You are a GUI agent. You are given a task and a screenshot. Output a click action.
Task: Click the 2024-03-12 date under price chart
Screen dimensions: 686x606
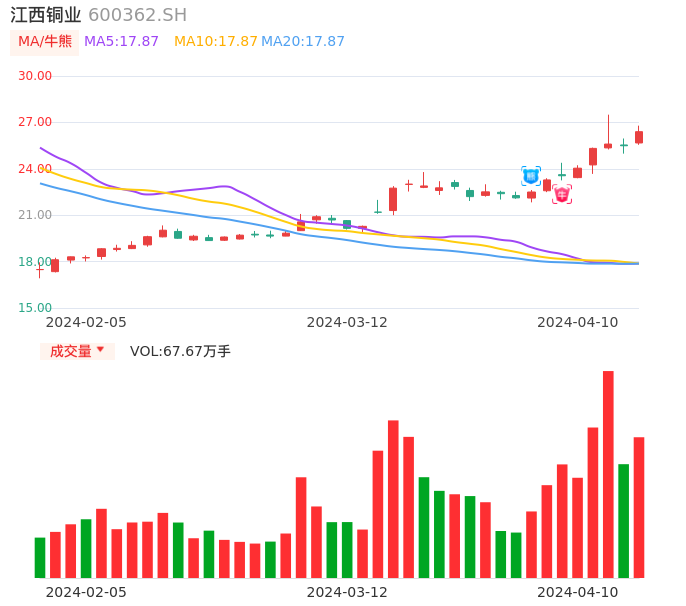click(347, 322)
